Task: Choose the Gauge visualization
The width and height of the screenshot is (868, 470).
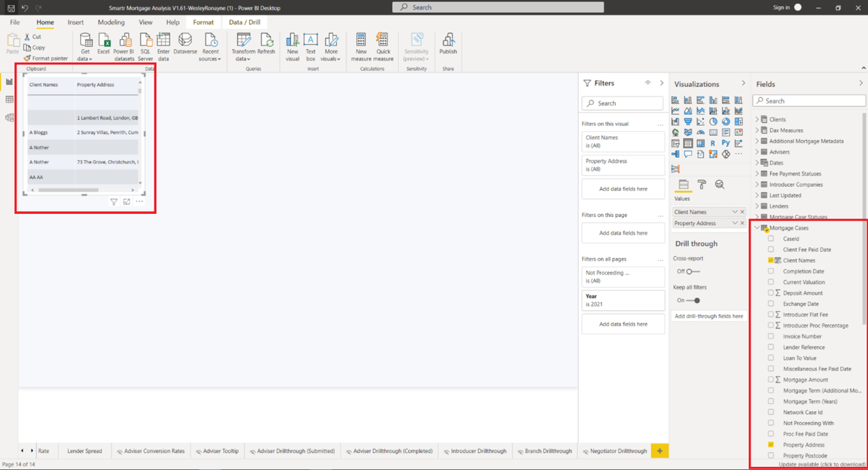Action: [700, 132]
